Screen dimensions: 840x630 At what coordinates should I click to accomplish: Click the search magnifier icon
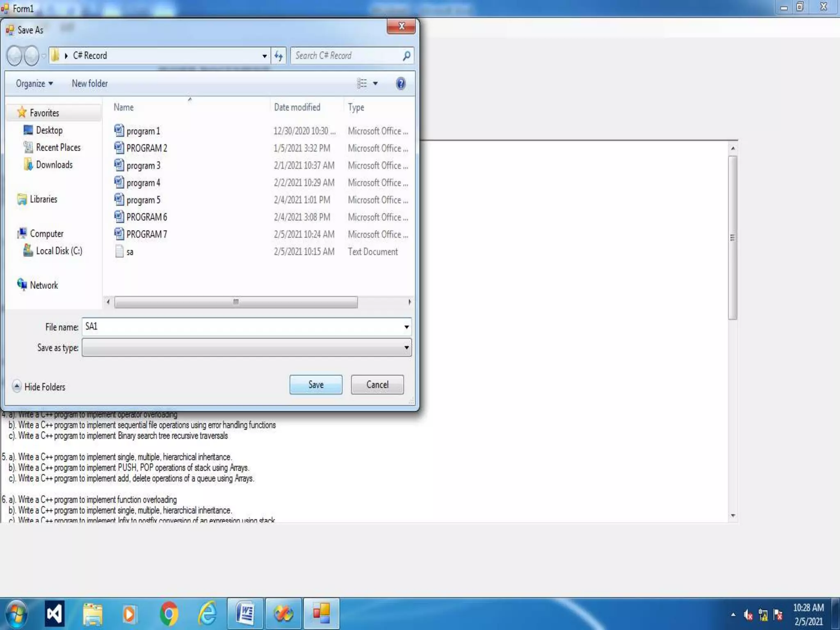click(x=406, y=56)
